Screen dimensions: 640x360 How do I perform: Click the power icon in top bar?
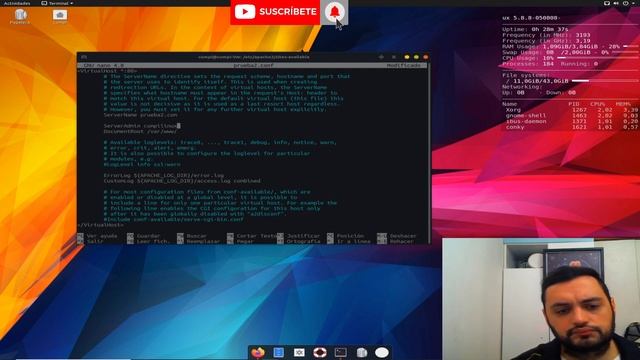click(625, 3)
